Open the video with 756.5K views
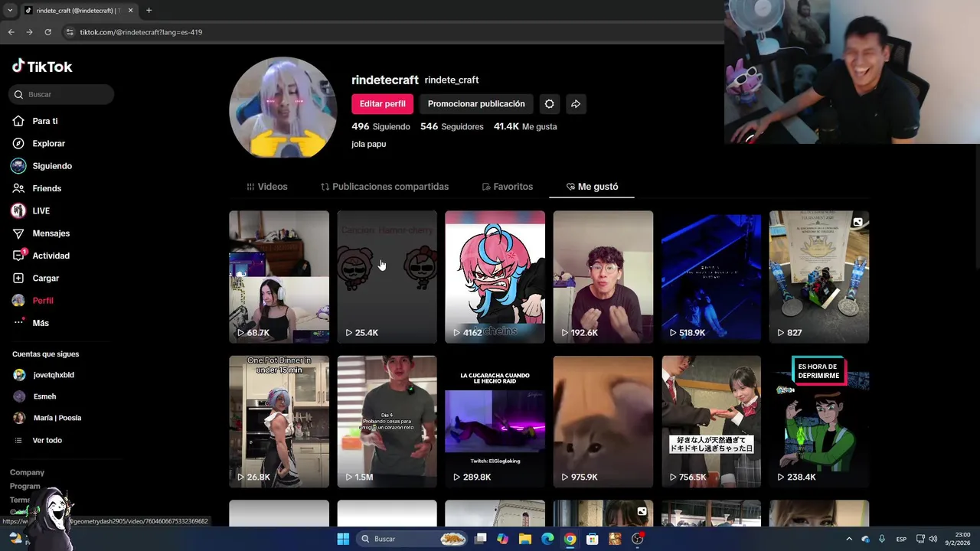The width and height of the screenshot is (980, 551). pos(711,422)
